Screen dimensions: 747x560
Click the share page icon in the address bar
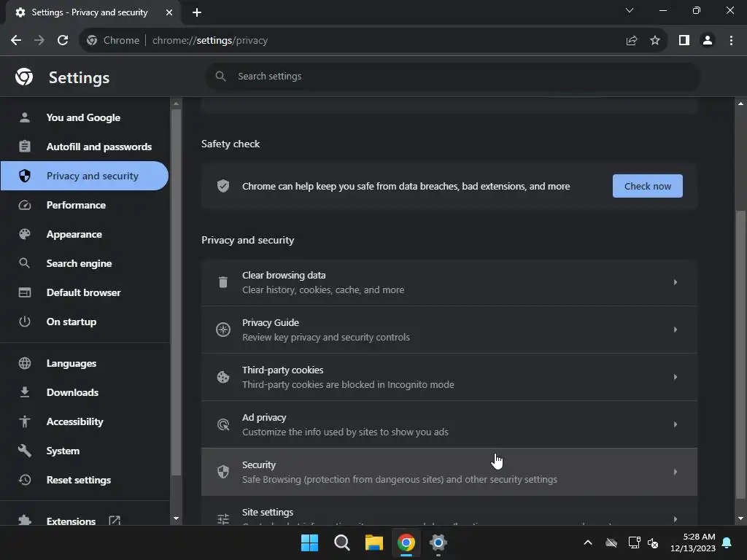632,41
